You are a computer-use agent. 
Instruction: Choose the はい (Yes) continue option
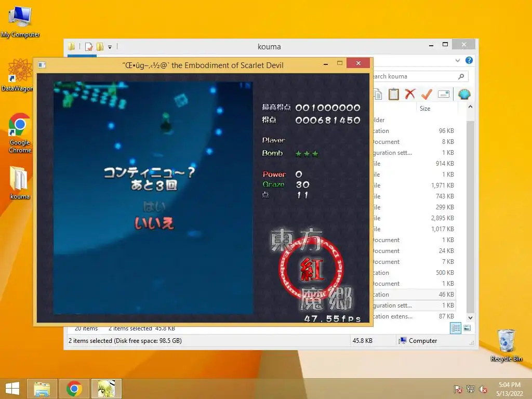point(154,206)
